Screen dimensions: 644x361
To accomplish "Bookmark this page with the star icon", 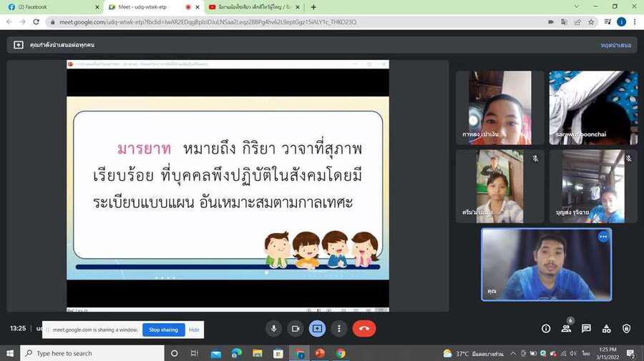I will [591, 22].
